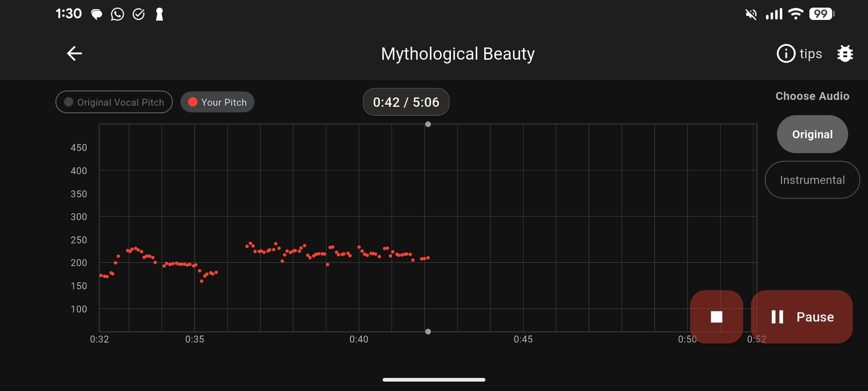The width and height of the screenshot is (868, 391).
Task: Open the bug report icon
Action: [844, 53]
